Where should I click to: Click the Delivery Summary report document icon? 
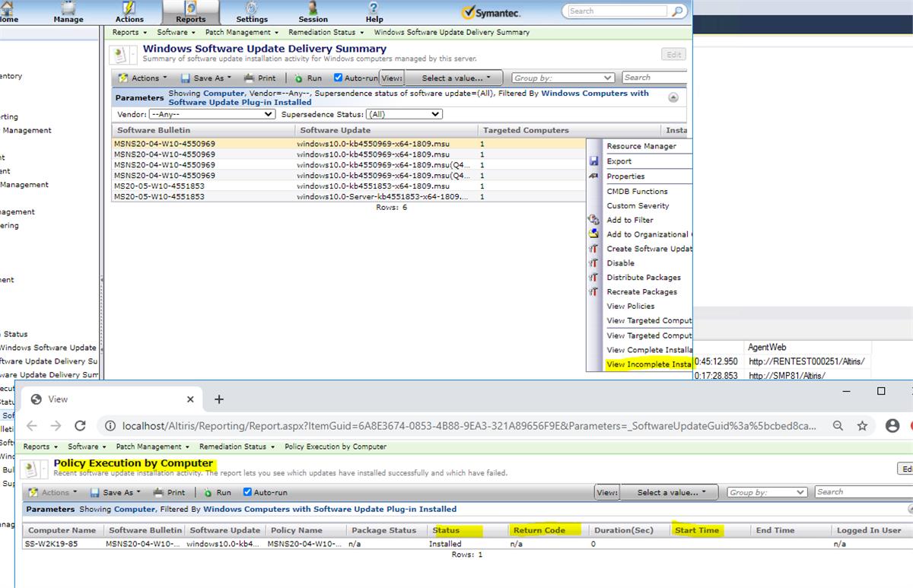pos(120,55)
